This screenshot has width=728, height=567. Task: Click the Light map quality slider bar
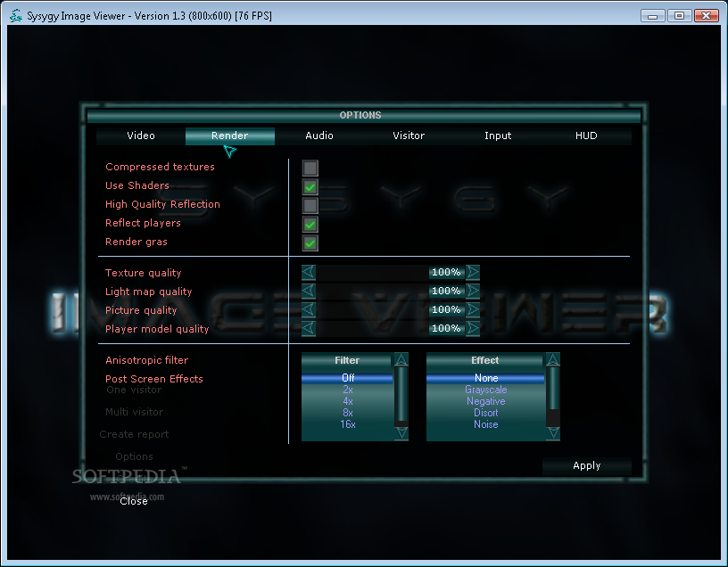(391, 291)
